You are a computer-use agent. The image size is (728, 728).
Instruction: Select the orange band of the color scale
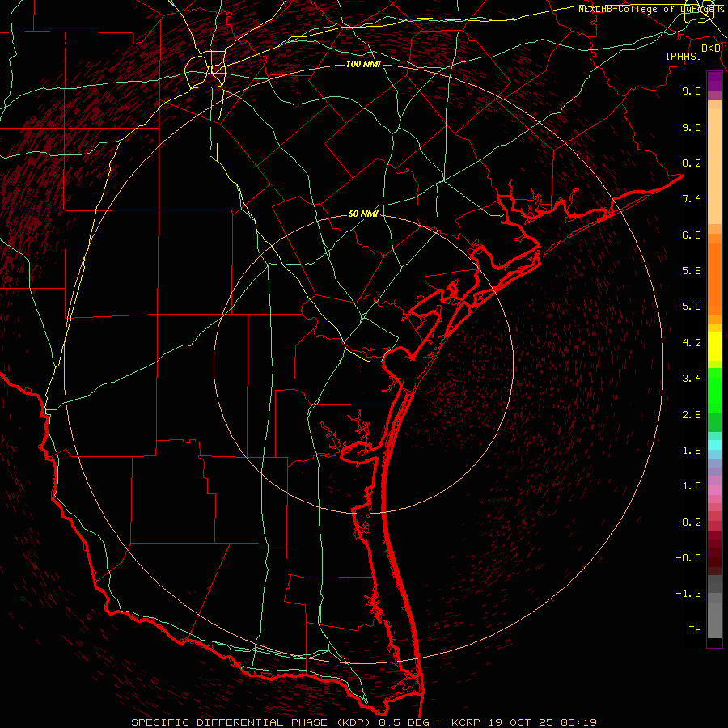[x=714, y=280]
